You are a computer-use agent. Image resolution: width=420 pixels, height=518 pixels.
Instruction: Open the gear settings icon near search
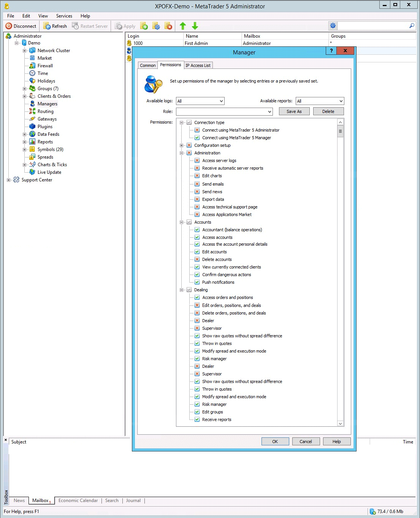coord(333,25)
